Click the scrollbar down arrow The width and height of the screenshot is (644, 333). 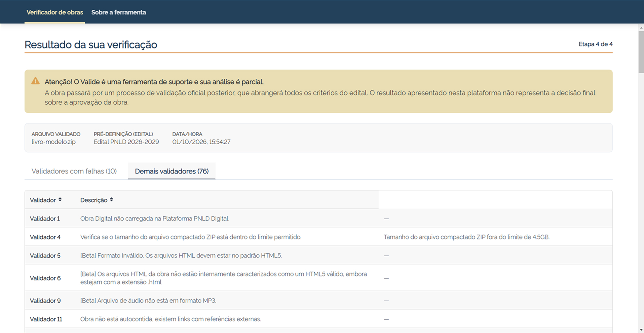pos(641,330)
